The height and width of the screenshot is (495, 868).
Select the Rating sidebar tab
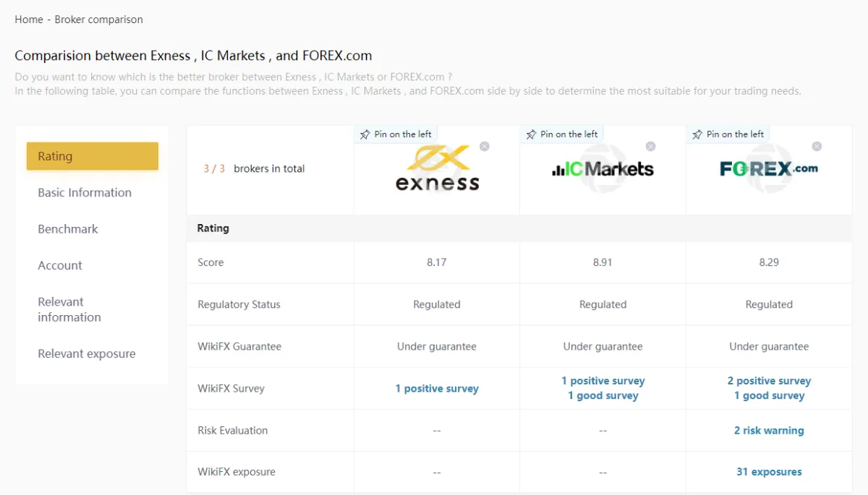[x=93, y=156]
